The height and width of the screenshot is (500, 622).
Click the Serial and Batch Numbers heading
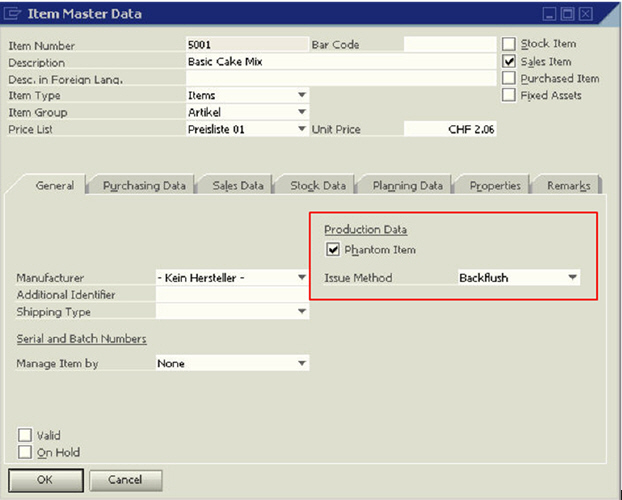(81, 339)
